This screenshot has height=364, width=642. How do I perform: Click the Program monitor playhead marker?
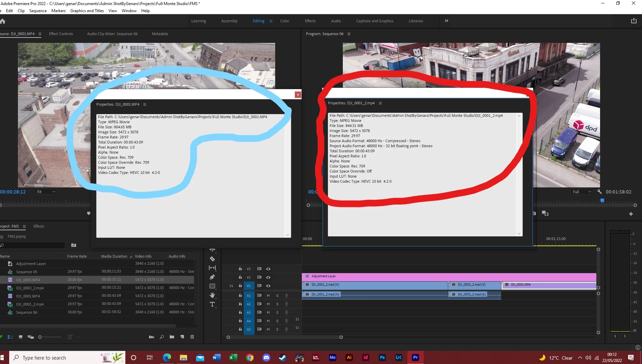602,201
